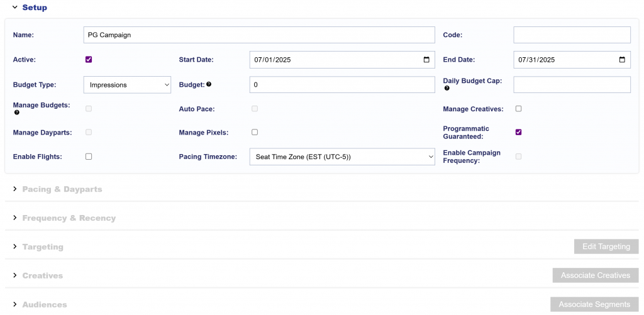Open the Budget Type dropdown
Screen dimensions: 644x315
[127, 85]
